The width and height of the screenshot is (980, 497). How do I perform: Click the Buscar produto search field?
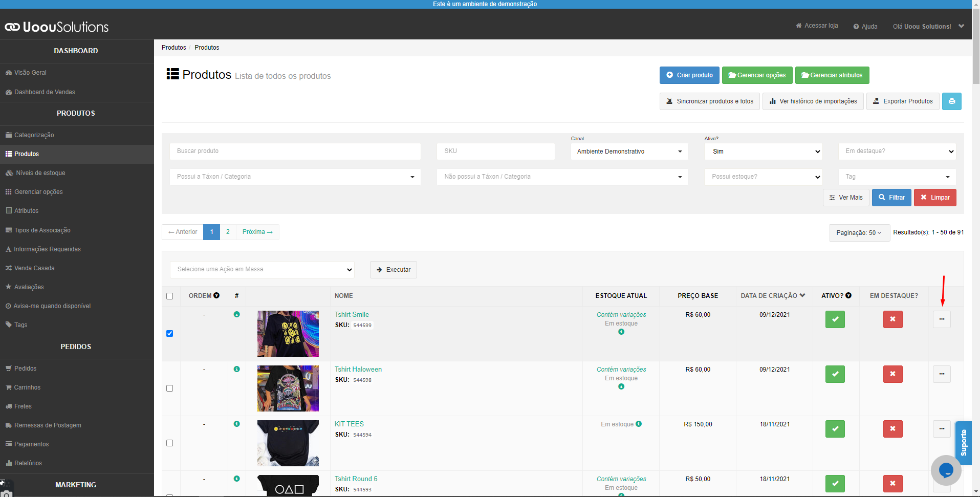tap(295, 152)
